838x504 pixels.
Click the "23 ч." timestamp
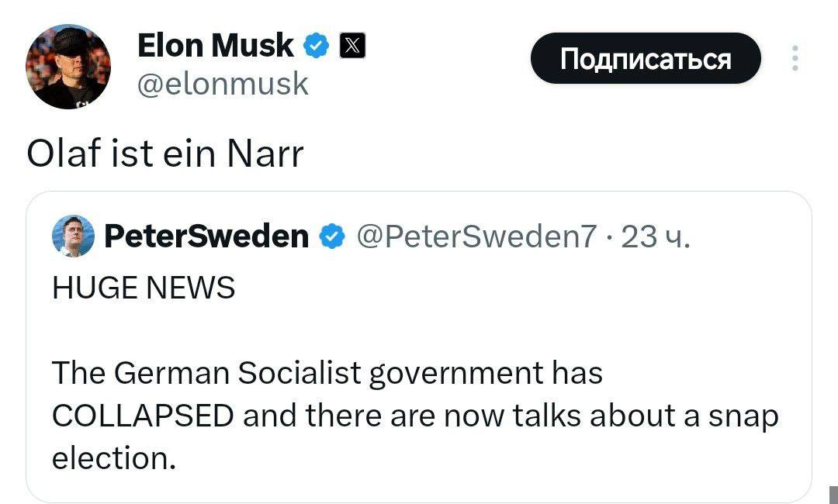tap(655, 236)
